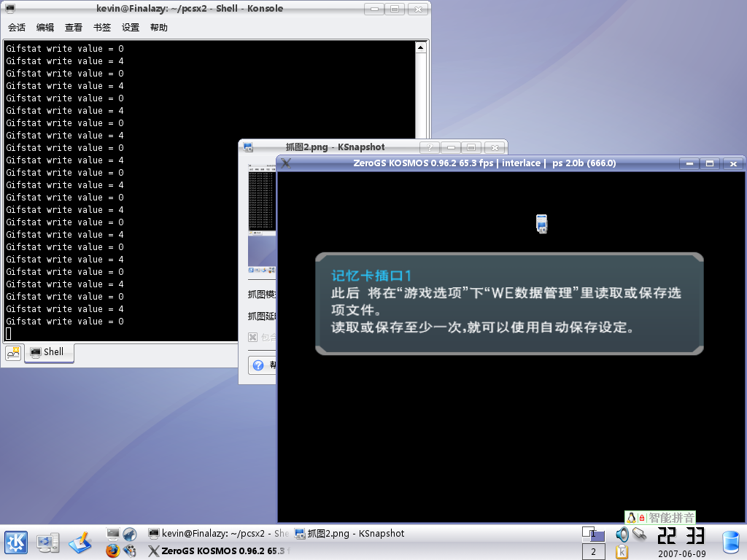The width and height of the screenshot is (747, 560).
Task: Switch to virtual desktop 1 in pager
Action: pos(594,534)
